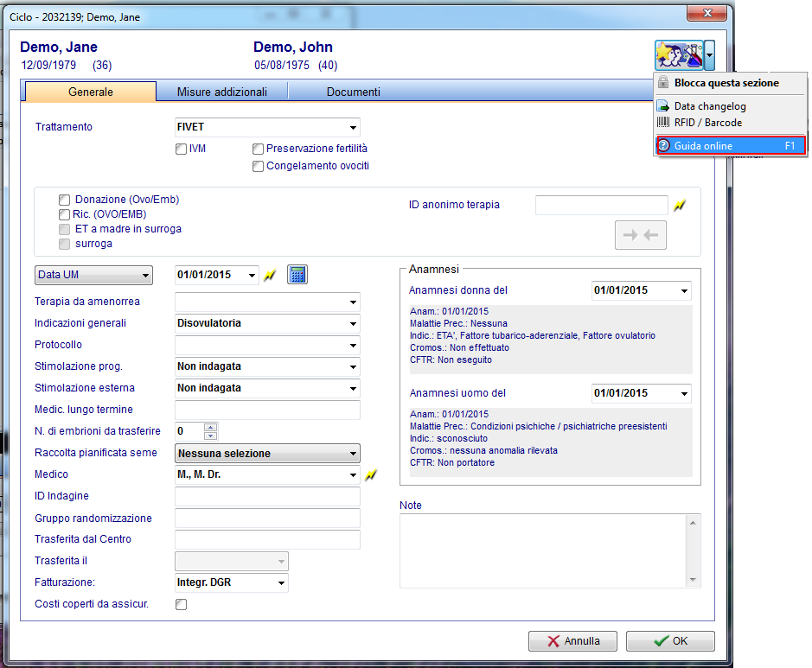
Task: Click the lightning icon next to ID anonimo terapia
Action: tap(680, 206)
